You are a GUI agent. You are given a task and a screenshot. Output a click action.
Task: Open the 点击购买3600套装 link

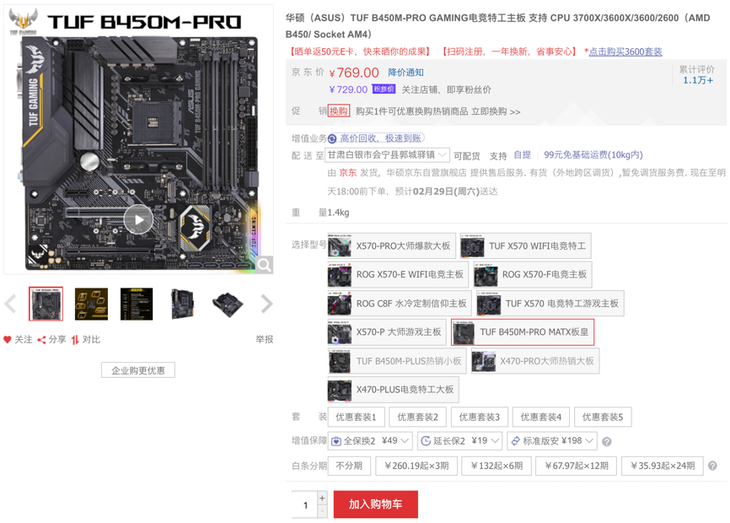[625, 51]
